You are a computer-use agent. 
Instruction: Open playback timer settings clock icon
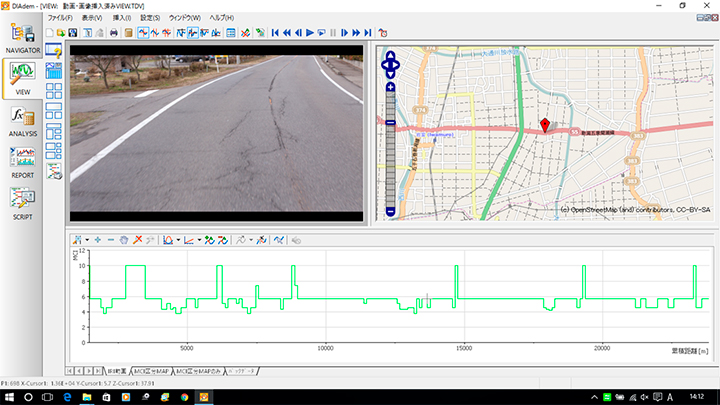382,33
